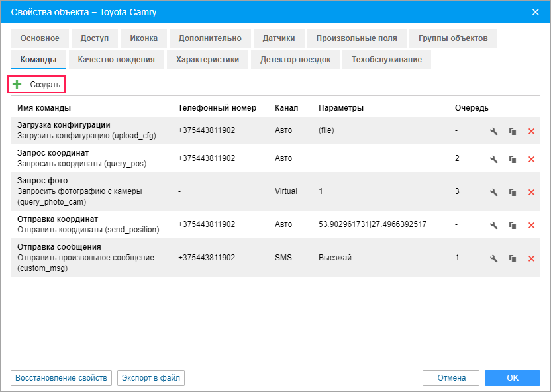Cancel changes with the Отмена button
The image size is (551, 392).
451,378
